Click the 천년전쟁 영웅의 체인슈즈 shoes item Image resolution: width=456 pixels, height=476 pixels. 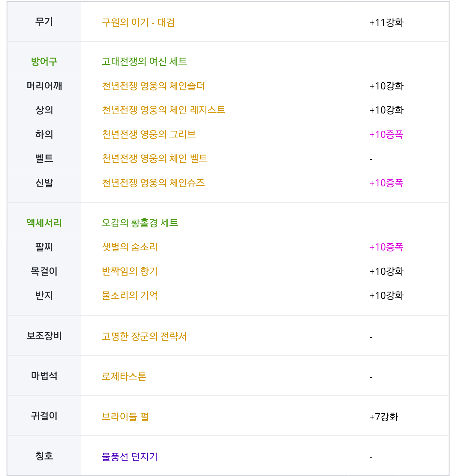coord(153,183)
